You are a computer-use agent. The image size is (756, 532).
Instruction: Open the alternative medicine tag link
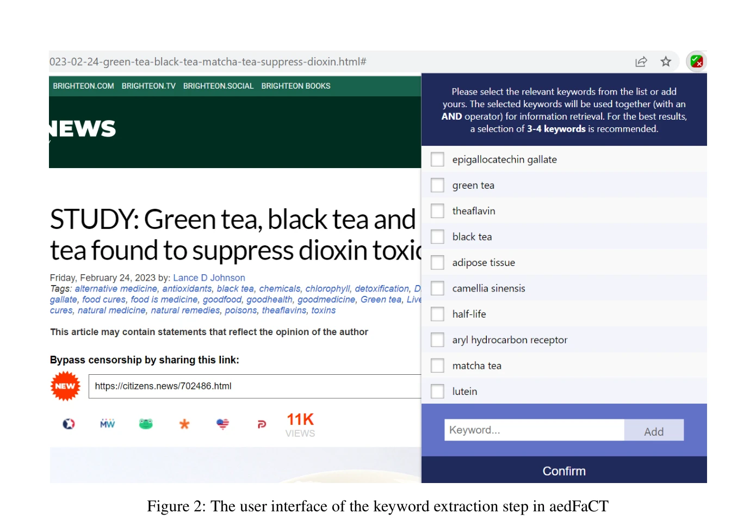click(116, 289)
